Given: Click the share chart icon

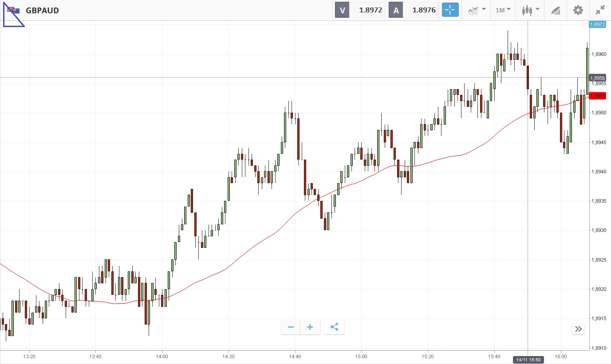Looking at the screenshot, I should click(x=335, y=328).
